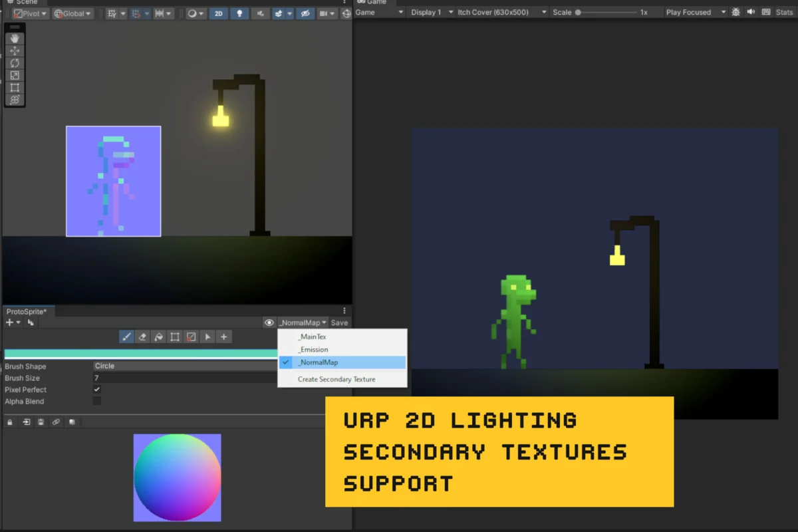Open the Pivot dropdown

click(30, 13)
